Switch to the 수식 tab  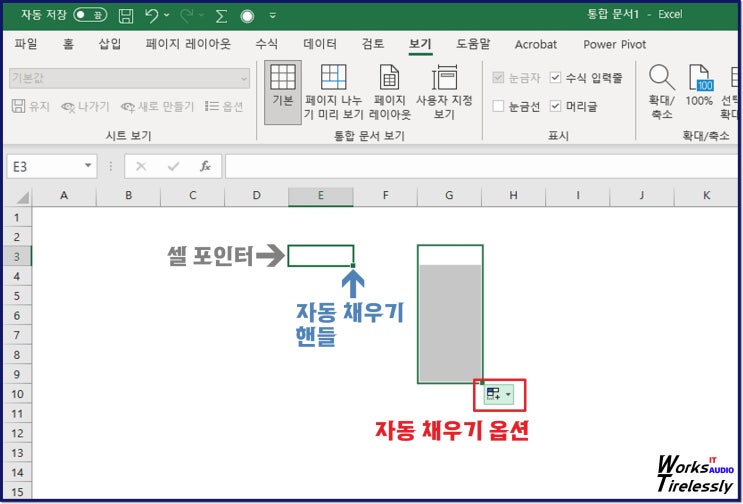click(x=266, y=44)
